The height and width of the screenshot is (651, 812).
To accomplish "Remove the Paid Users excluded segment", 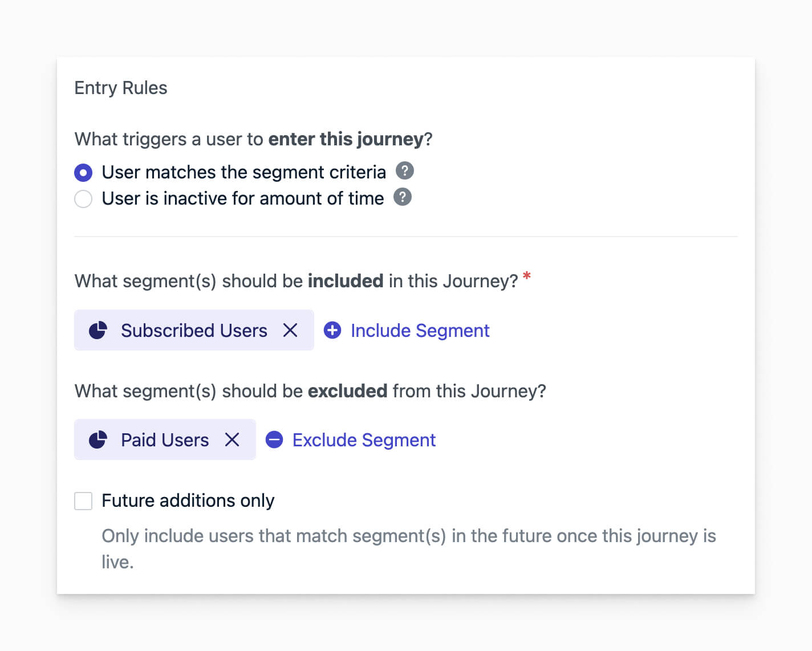I will [232, 440].
